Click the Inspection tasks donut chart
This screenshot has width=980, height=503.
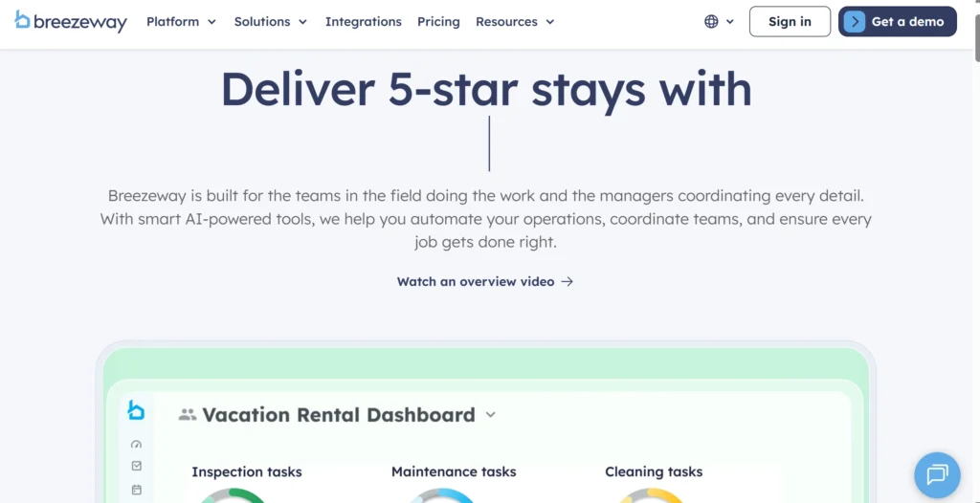(x=233, y=495)
